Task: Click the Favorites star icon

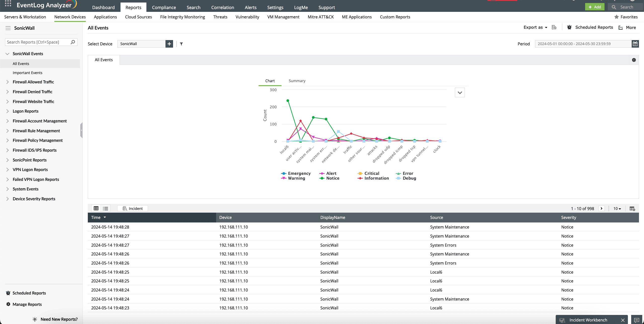Action: click(616, 17)
